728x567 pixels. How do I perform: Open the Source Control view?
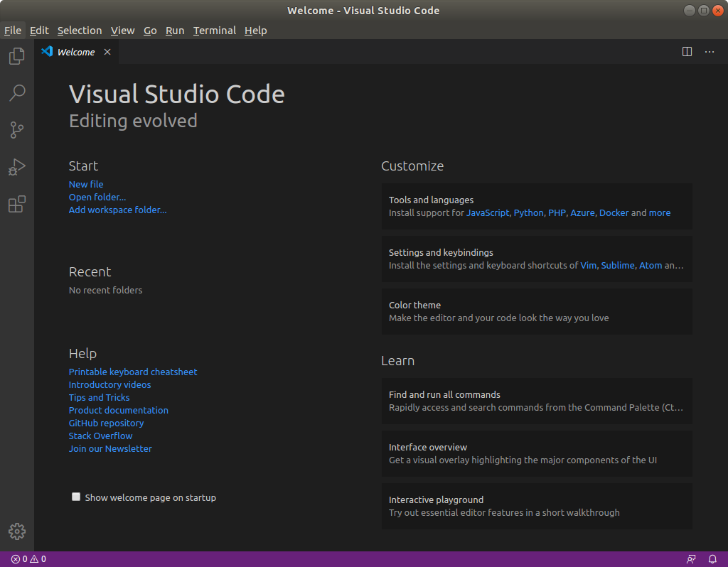coord(17,130)
